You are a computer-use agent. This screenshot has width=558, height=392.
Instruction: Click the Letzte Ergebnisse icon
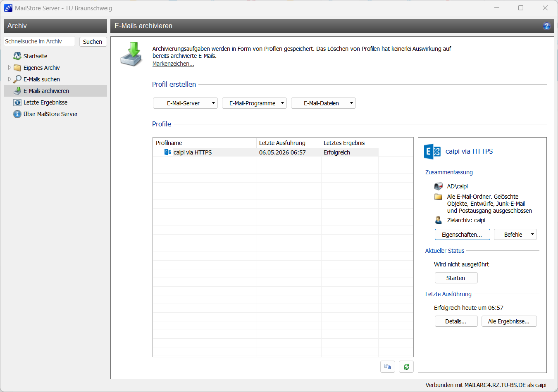[17, 102]
